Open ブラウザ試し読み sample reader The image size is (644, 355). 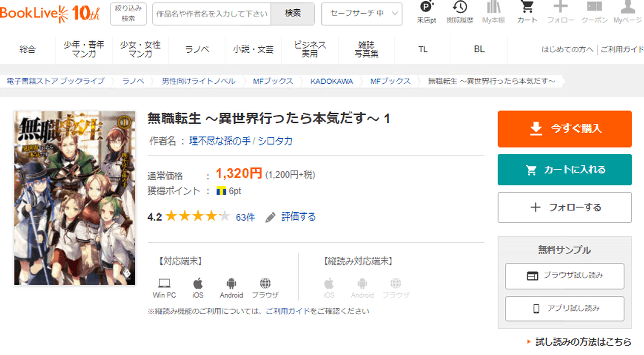tap(565, 276)
